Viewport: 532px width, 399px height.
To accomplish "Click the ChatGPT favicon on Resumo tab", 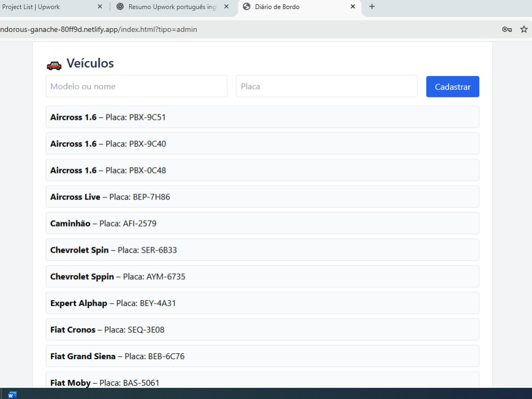I will tap(120, 6).
